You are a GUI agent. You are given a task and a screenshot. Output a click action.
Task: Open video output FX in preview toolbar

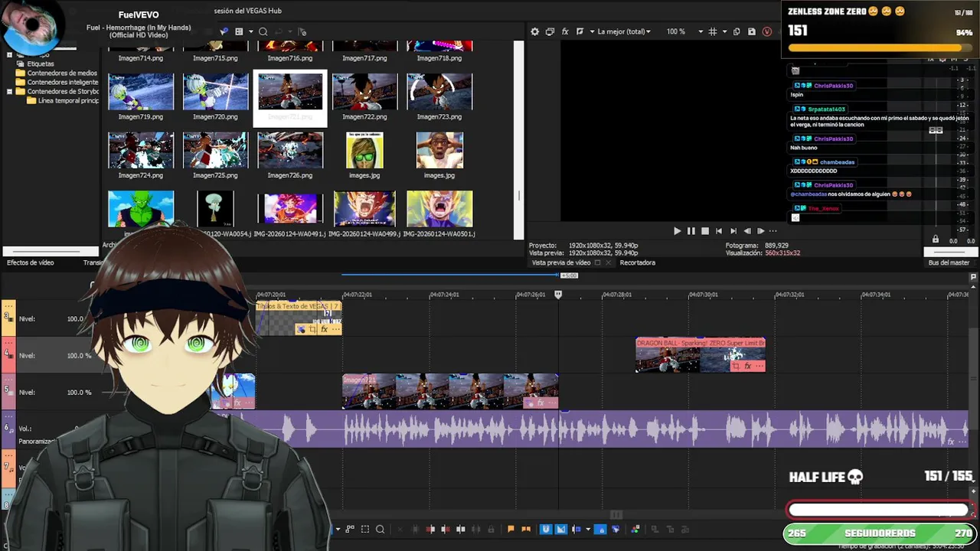(565, 31)
